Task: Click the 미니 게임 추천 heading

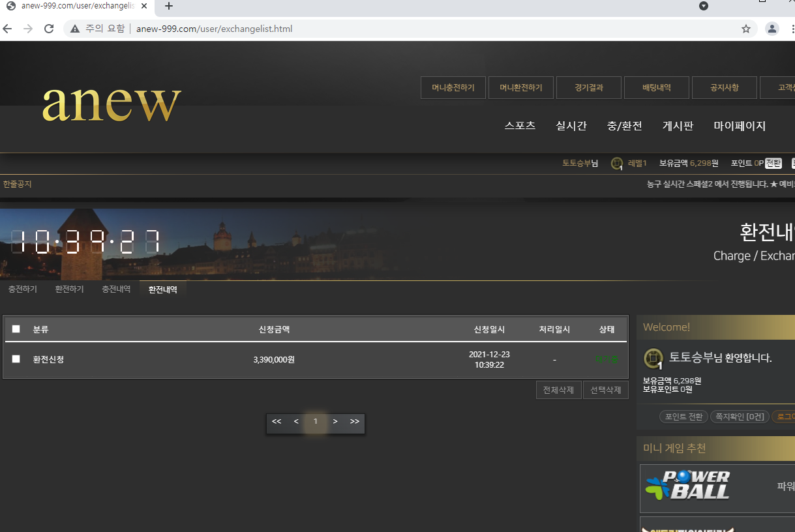Action: (x=674, y=449)
